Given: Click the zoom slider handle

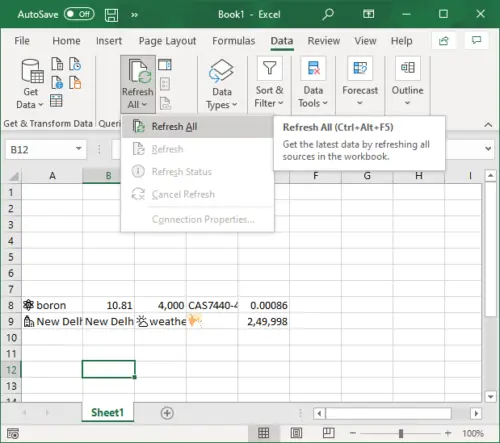Looking at the screenshot, I should point(401,433).
